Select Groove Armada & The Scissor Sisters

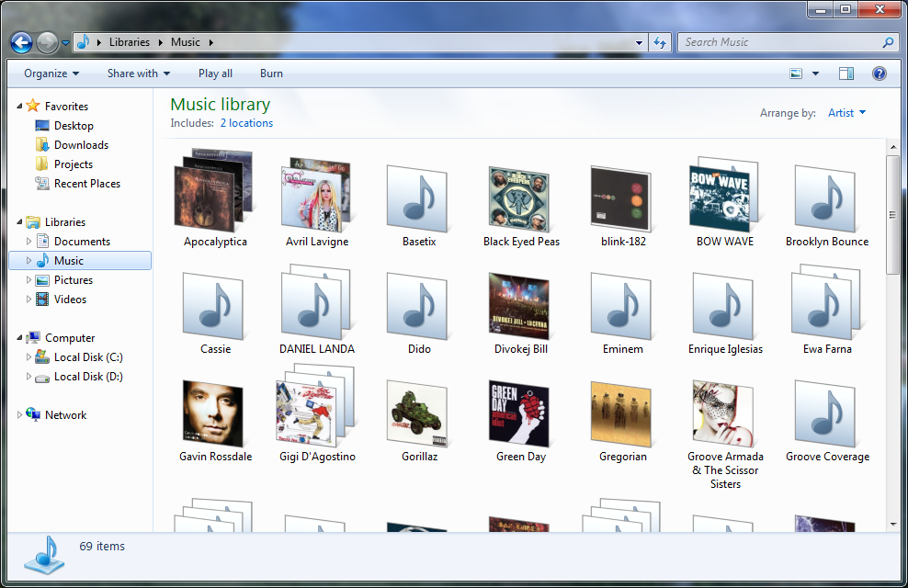coord(723,413)
